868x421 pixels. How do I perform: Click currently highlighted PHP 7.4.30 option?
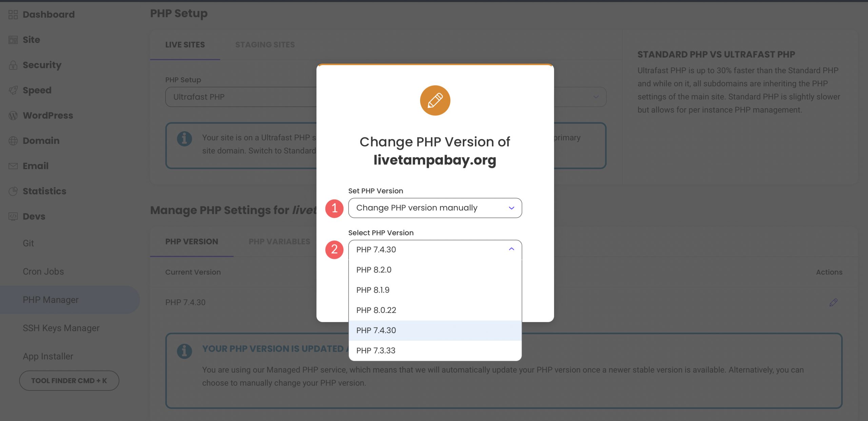pos(435,330)
